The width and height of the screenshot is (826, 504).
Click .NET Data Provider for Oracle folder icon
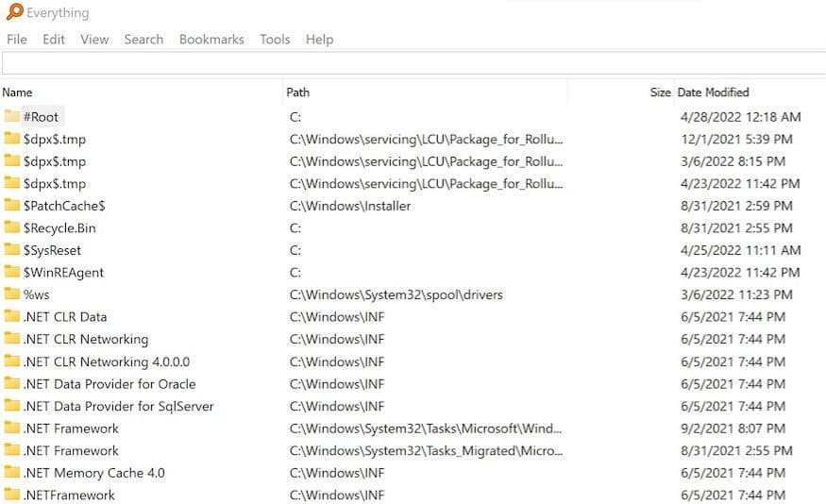[11, 383]
